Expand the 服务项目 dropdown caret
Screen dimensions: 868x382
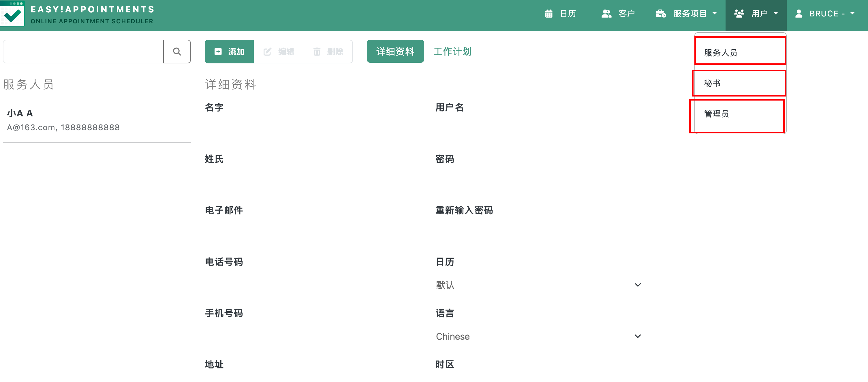pos(715,14)
